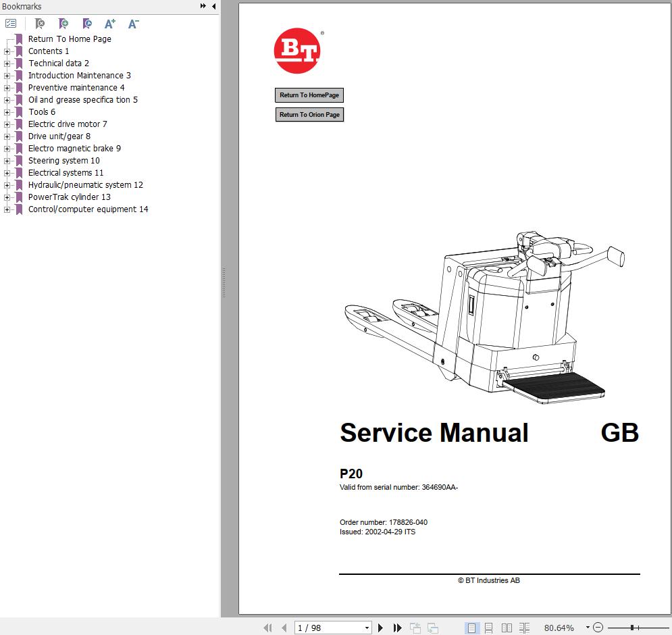
Task: Click the find current bookmark icon
Action: click(87, 24)
